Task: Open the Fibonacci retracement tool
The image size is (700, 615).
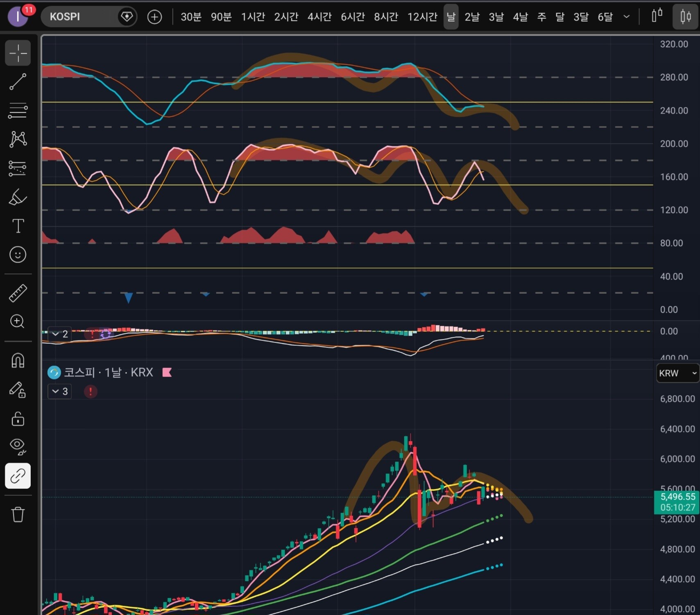Action: [18, 111]
